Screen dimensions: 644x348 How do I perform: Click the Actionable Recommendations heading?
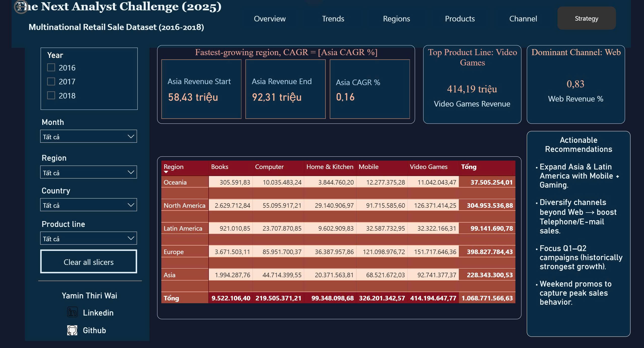pyautogui.click(x=578, y=145)
